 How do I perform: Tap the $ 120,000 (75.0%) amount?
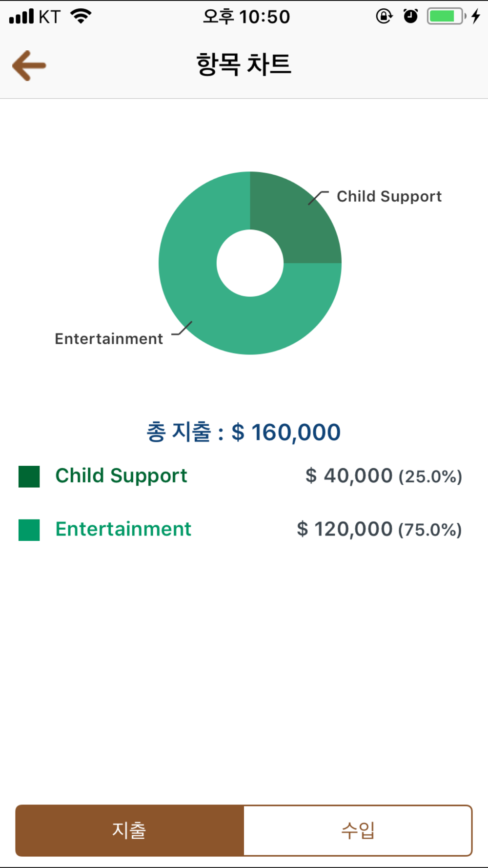(379, 529)
